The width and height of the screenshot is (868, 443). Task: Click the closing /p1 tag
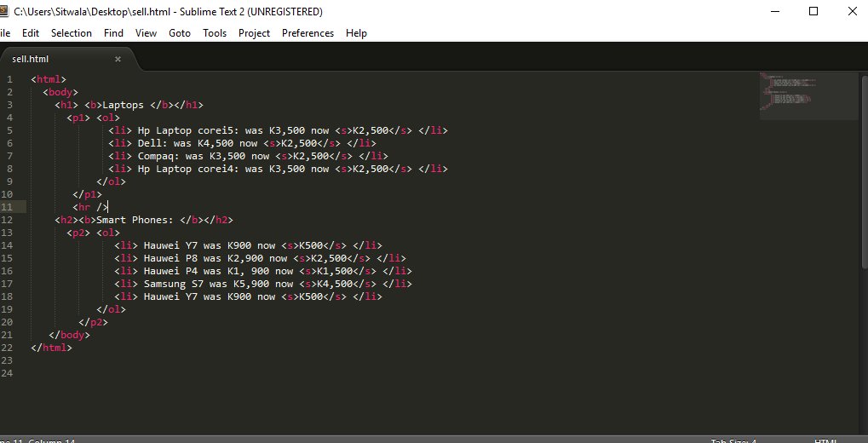(88, 194)
